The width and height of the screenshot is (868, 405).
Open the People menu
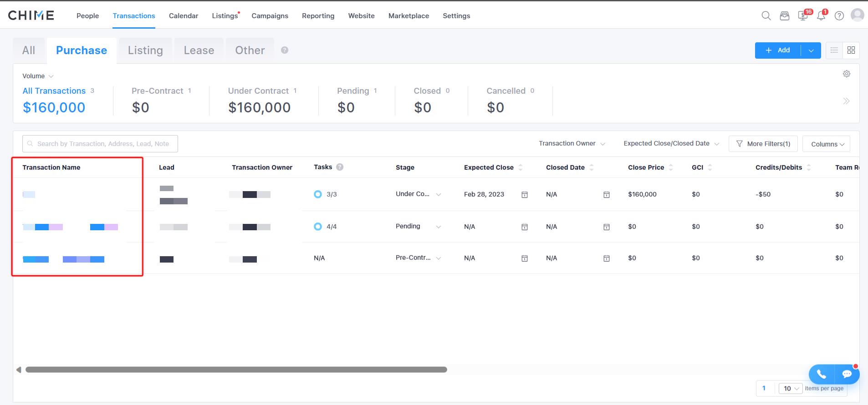[x=87, y=15]
